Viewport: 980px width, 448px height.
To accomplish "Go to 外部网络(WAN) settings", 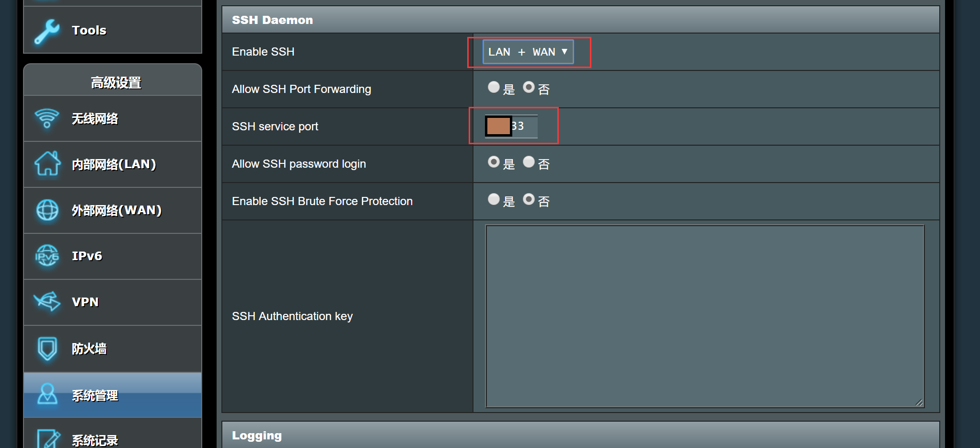I will point(116,210).
